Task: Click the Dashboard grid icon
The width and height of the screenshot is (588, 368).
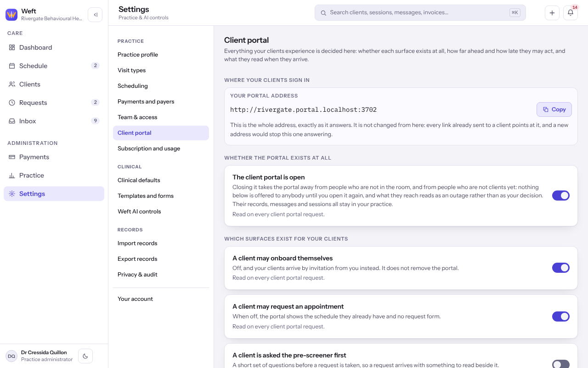Action: point(12,47)
